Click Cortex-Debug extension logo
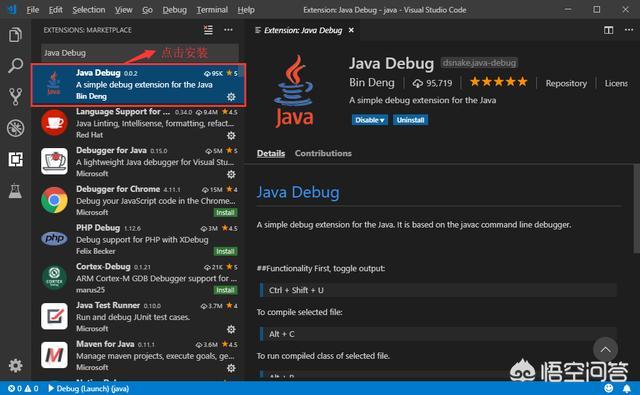 (x=54, y=277)
